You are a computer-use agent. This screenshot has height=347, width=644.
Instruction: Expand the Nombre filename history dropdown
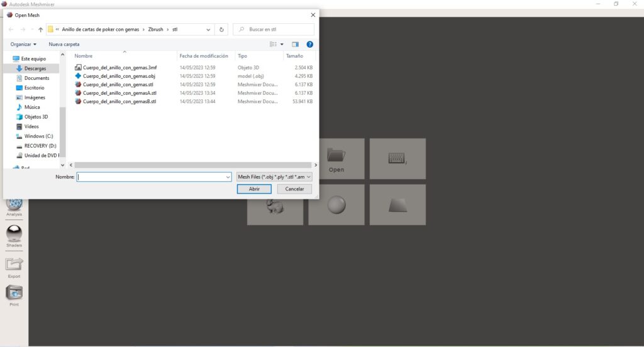tap(228, 177)
